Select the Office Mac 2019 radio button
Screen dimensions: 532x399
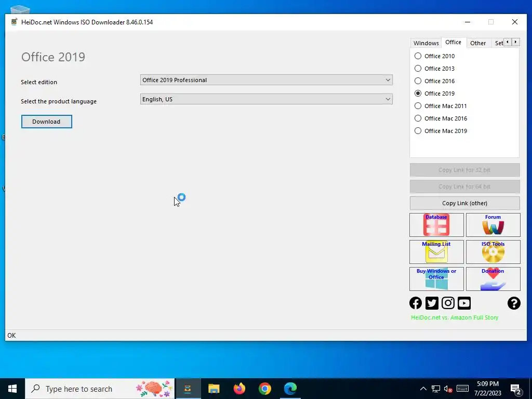[418, 130]
